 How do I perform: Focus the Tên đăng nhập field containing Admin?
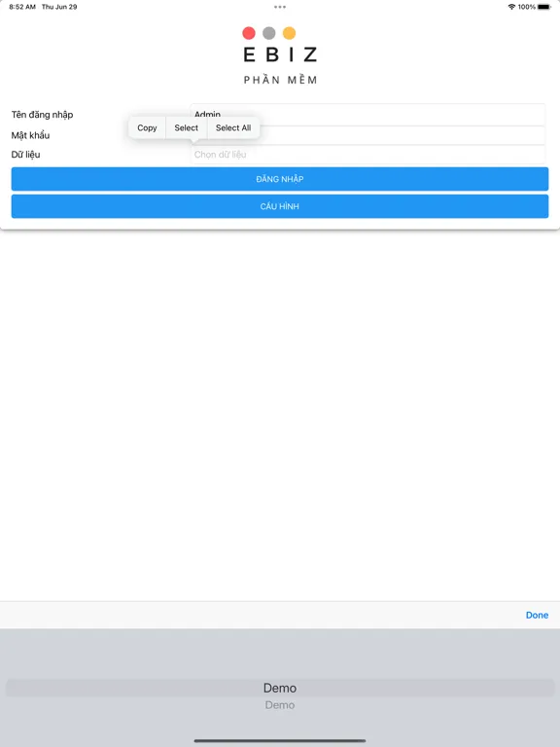point(367,115)
